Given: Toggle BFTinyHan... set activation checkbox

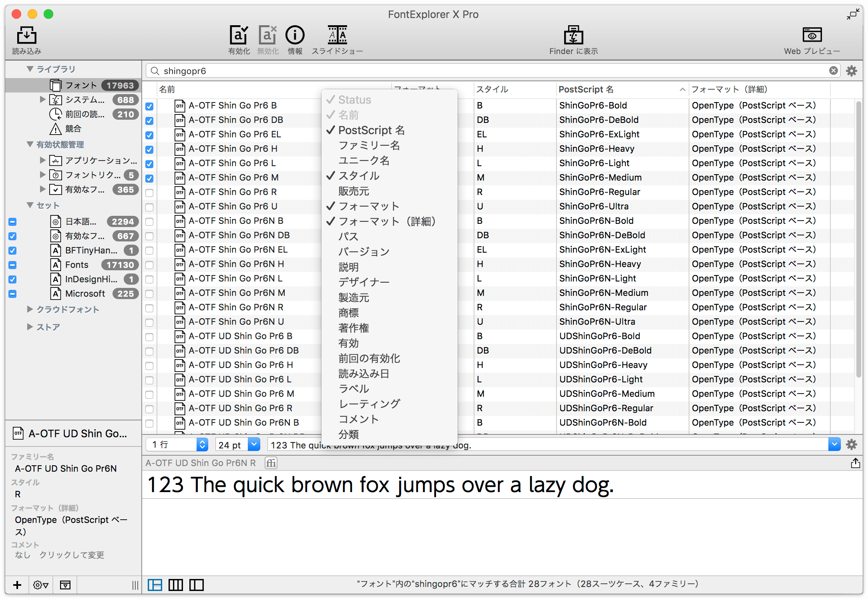Looking at the screenshot, I should tap(12, 250).
